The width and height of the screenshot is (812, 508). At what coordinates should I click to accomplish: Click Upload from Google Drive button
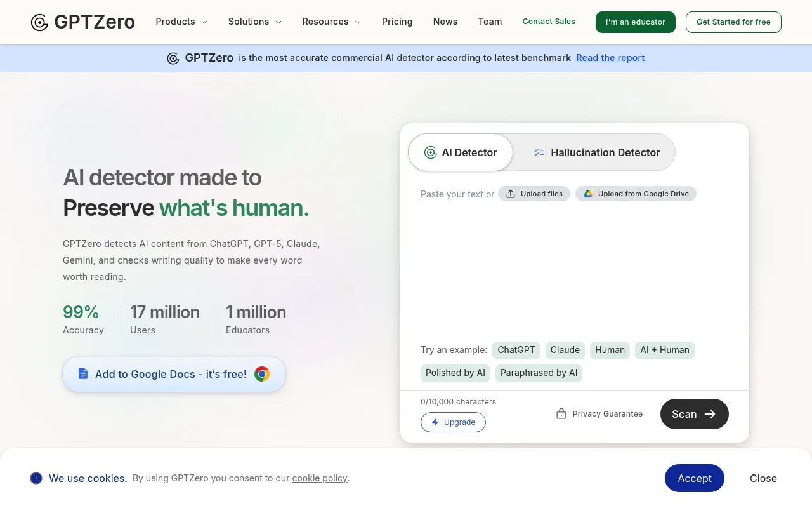636,194
